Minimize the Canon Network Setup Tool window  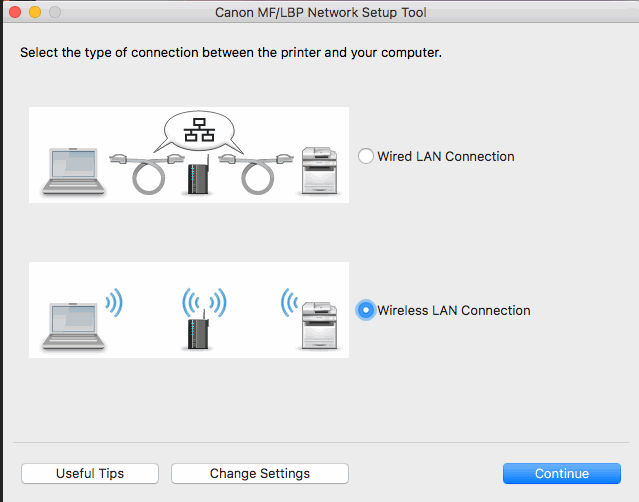pos(34,12)
